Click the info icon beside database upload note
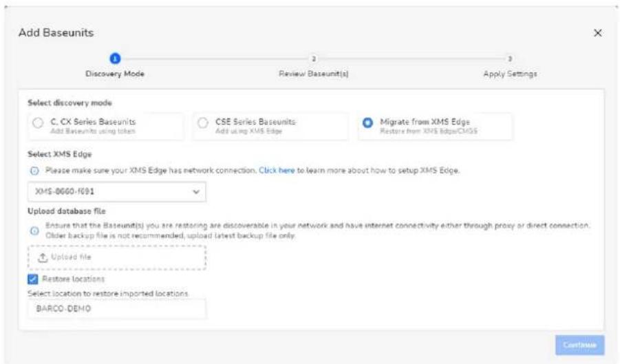The height and width of the screenshot is (364, 620). coord(35,231)
